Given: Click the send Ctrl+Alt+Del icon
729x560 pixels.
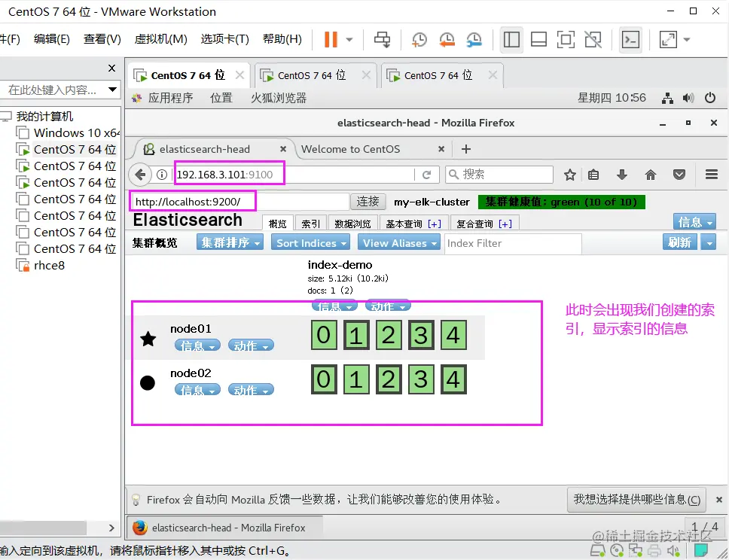Looking at the screenshot, I should click(382, 39).
